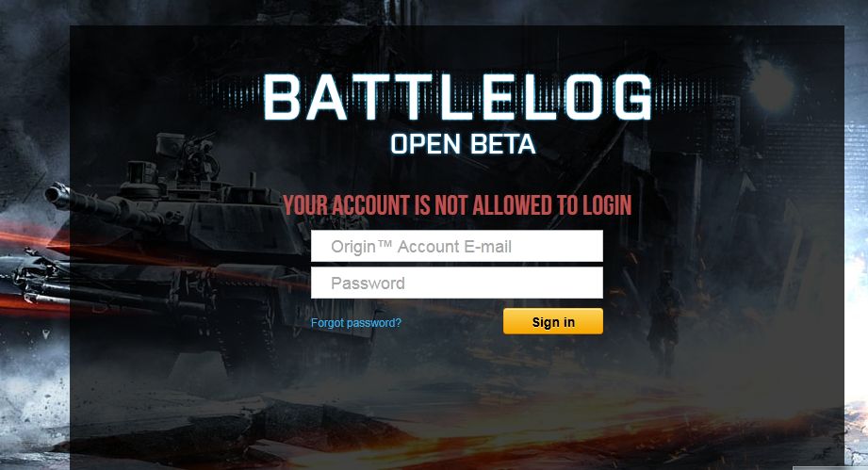This screenshot has height=470, width=868.
Task: Click the BATTLELOG logo title
Action: [458, 98]
